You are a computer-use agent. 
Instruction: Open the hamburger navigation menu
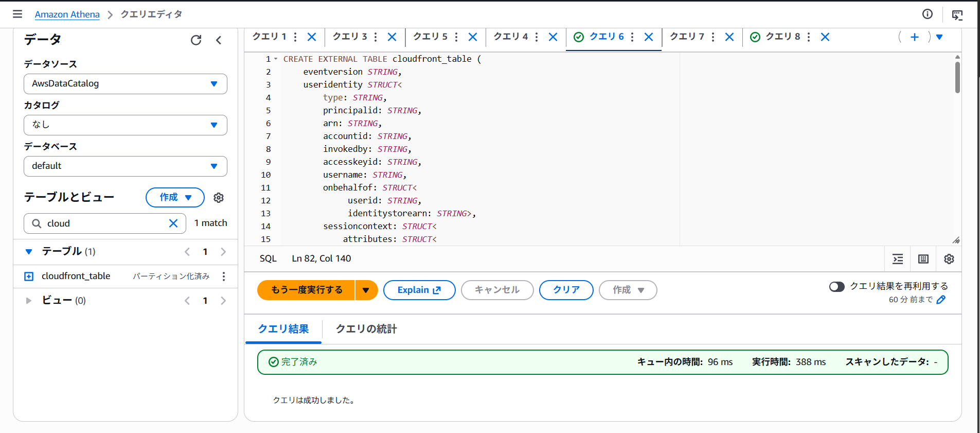tap(17, 14)
